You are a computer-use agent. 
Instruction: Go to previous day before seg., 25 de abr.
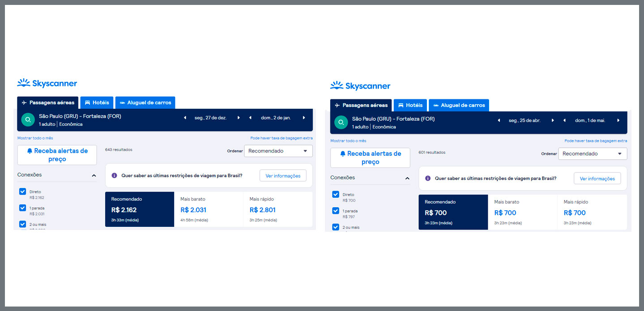(499, 120)
